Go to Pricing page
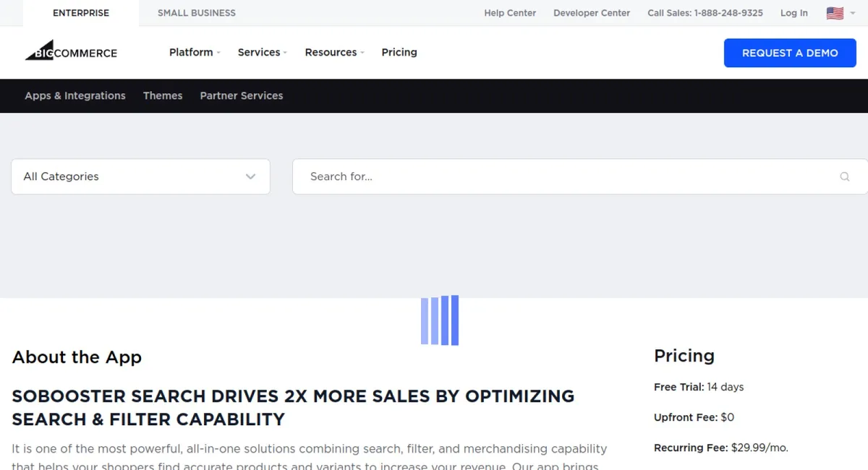The image size is (868, 470). (399, 52)
